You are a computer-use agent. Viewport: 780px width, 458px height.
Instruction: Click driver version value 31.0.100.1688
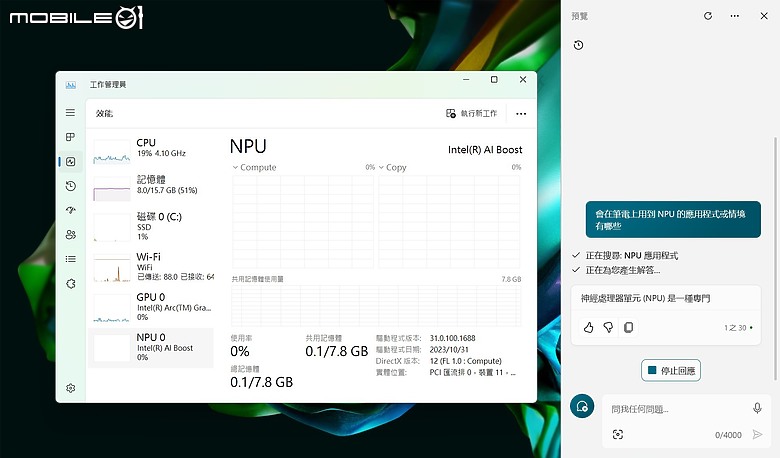pos(452,338)
